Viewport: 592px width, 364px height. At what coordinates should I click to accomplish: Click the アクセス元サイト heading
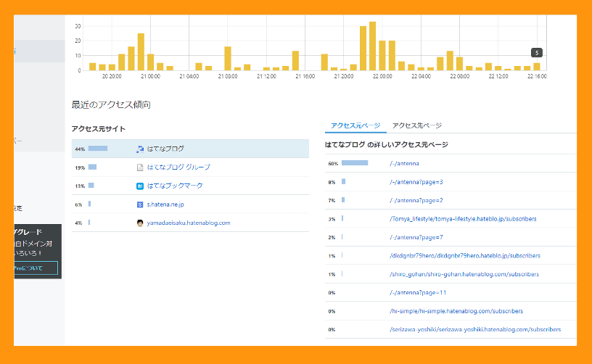click(x=99, y=129)
